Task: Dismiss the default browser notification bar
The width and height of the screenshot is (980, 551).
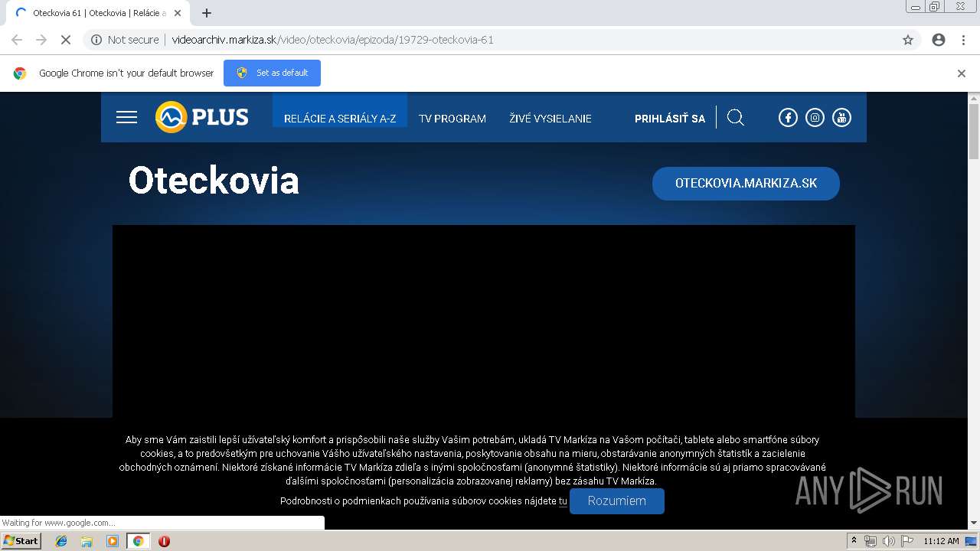Action: pyautogui.click(x=962, y=73)
